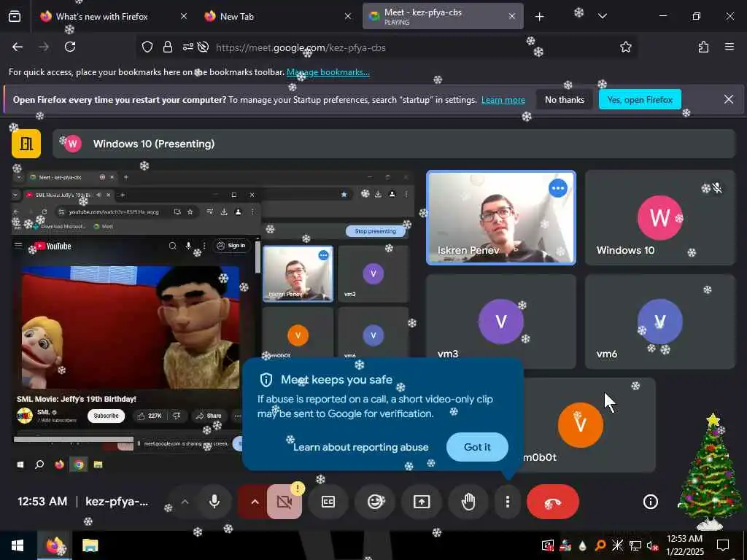Click the muted volume tray icon

(x=652, y=545)
